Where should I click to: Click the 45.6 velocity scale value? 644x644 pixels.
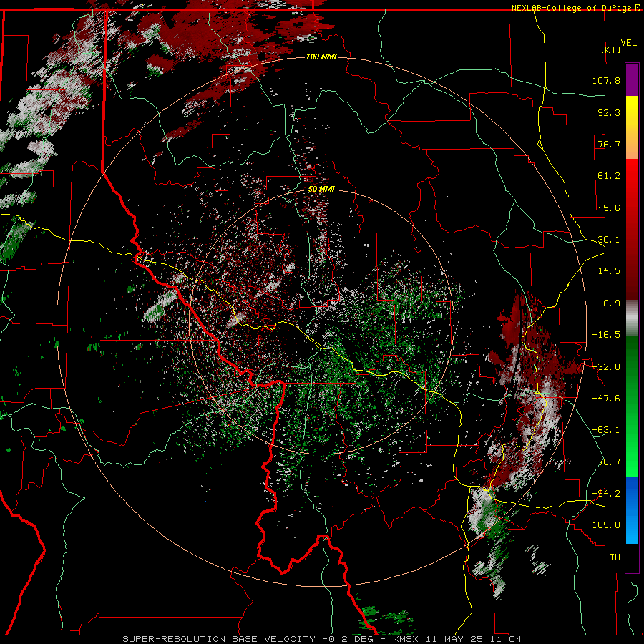click(609, 208)
